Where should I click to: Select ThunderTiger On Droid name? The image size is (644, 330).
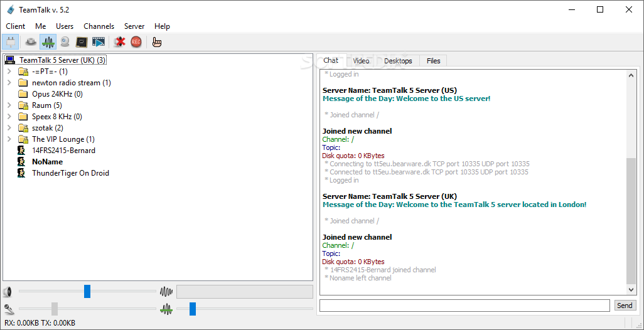pyautogui.click(x=71, y=173)
